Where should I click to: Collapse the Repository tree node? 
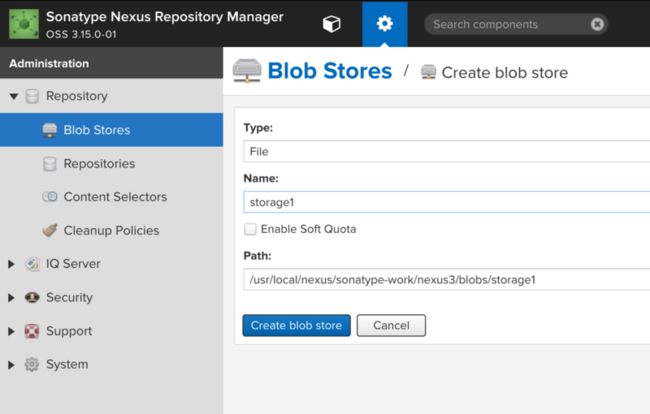14,97
